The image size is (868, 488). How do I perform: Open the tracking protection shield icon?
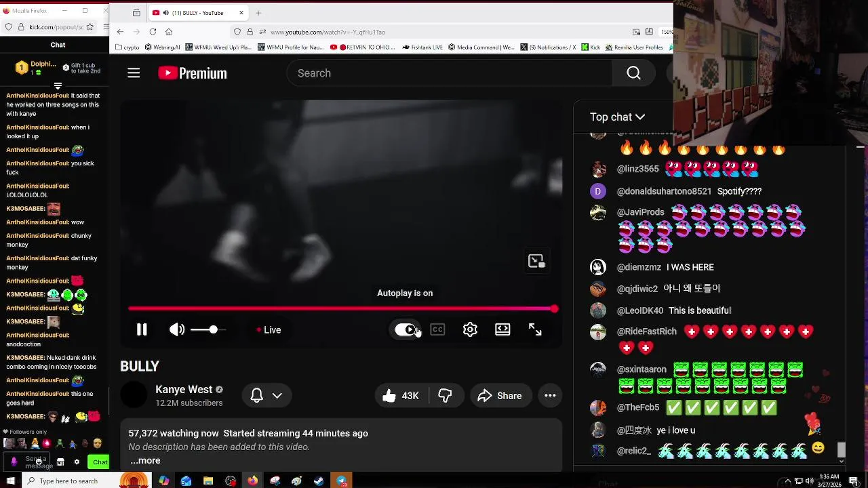tap(237, 32)
